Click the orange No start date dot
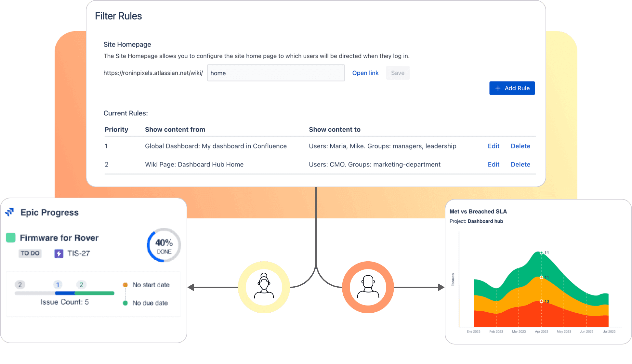Viewport: 632px width, 364px height. (x=125, y=285)
